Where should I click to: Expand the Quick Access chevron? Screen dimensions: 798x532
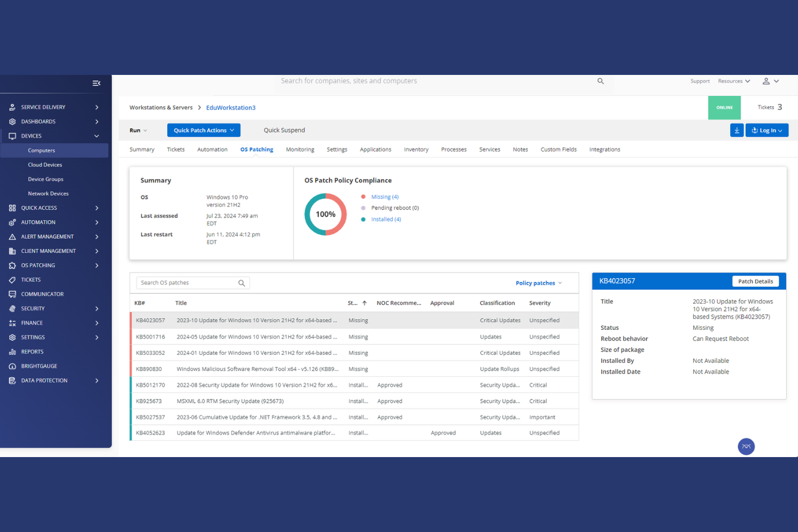tap(97, 208)
